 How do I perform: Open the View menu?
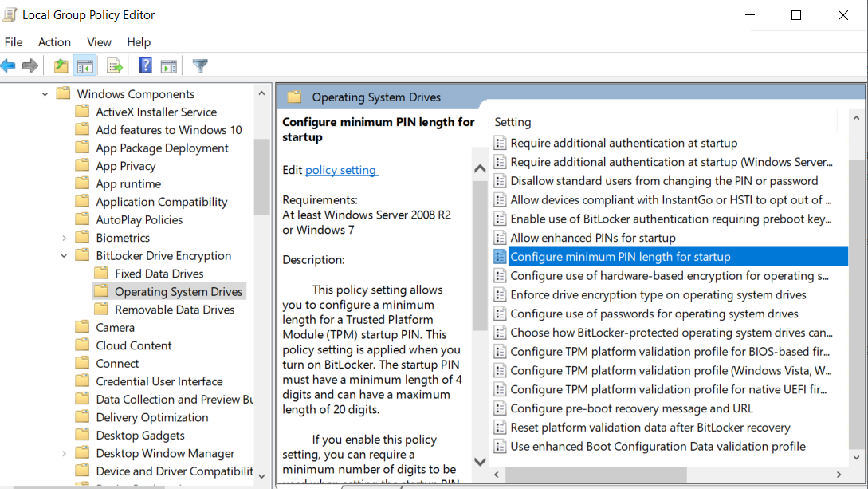(99, 41)
